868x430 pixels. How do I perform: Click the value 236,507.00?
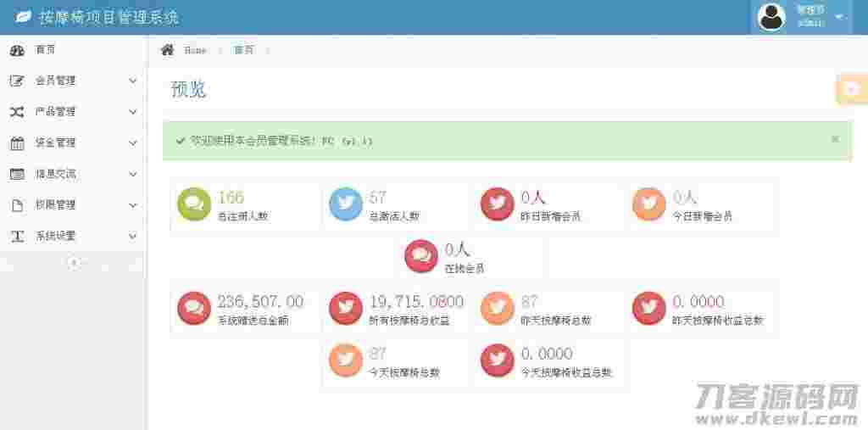[261, 301]
